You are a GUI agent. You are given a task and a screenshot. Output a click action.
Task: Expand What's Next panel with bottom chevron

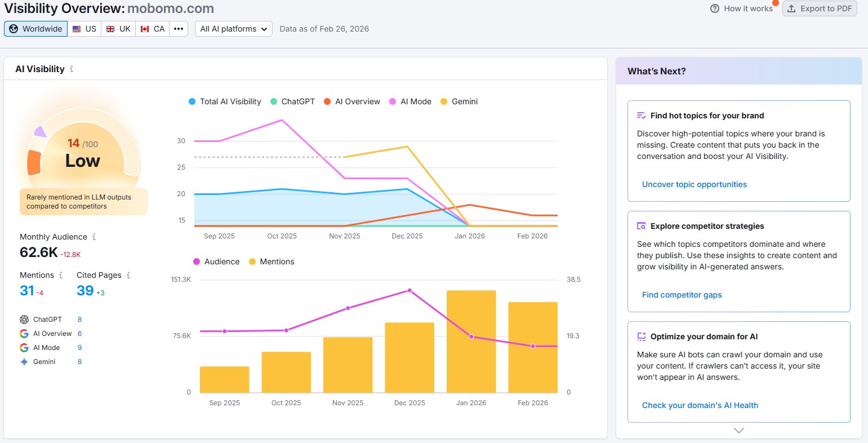coord(739,431)
